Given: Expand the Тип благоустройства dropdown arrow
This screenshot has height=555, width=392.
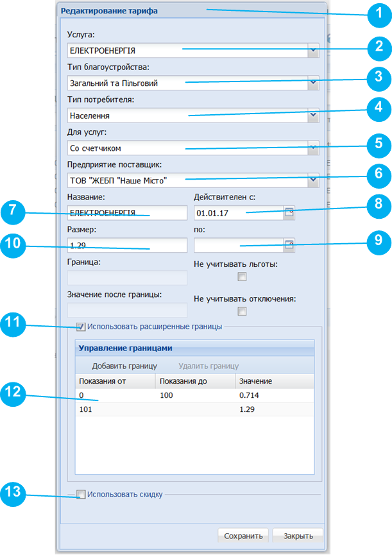Looking at the screenshot, I should pyautogui.click(x=313, y=83).
